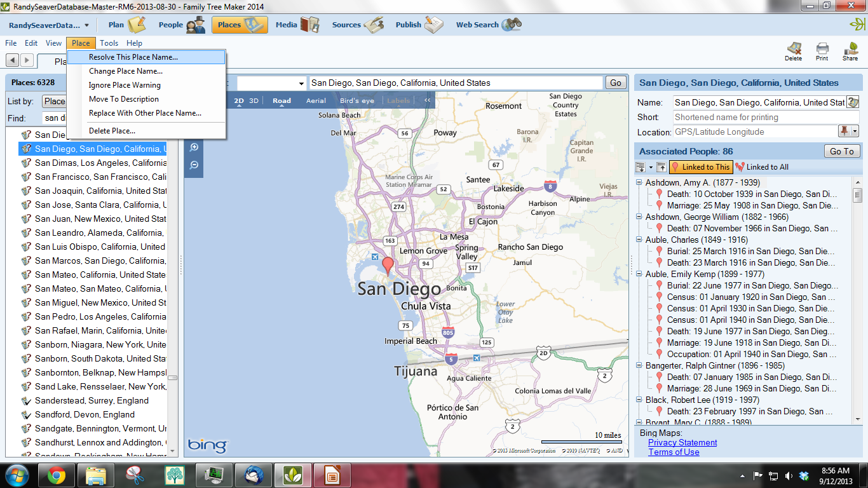Open Windows Explorer from the taskbar

pyautogui.click(x=95, y=475)
